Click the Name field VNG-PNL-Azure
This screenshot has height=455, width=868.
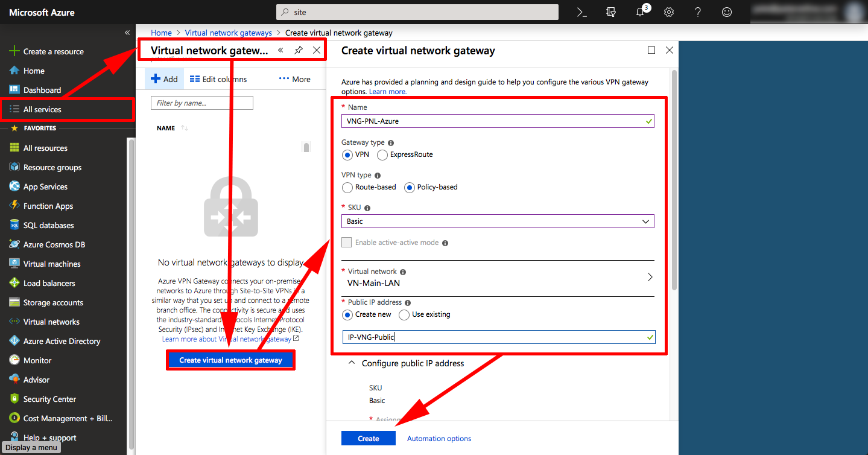tap(498, 121)
